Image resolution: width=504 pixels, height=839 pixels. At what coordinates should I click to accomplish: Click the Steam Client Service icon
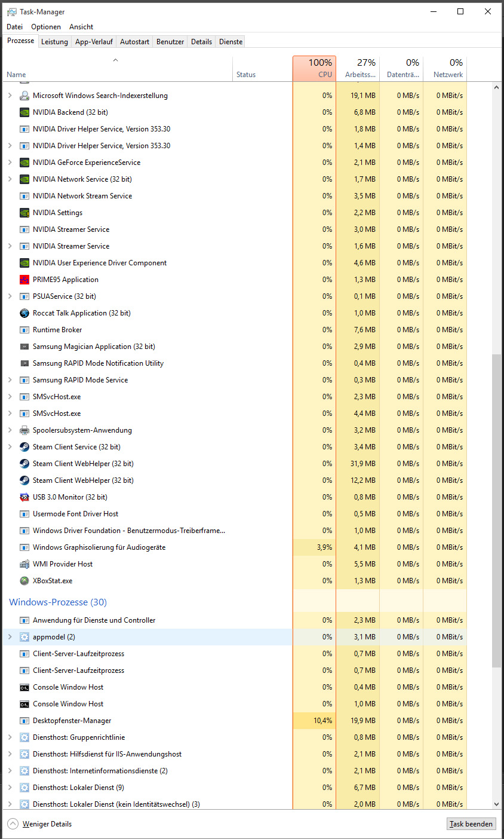pos(24,447)
